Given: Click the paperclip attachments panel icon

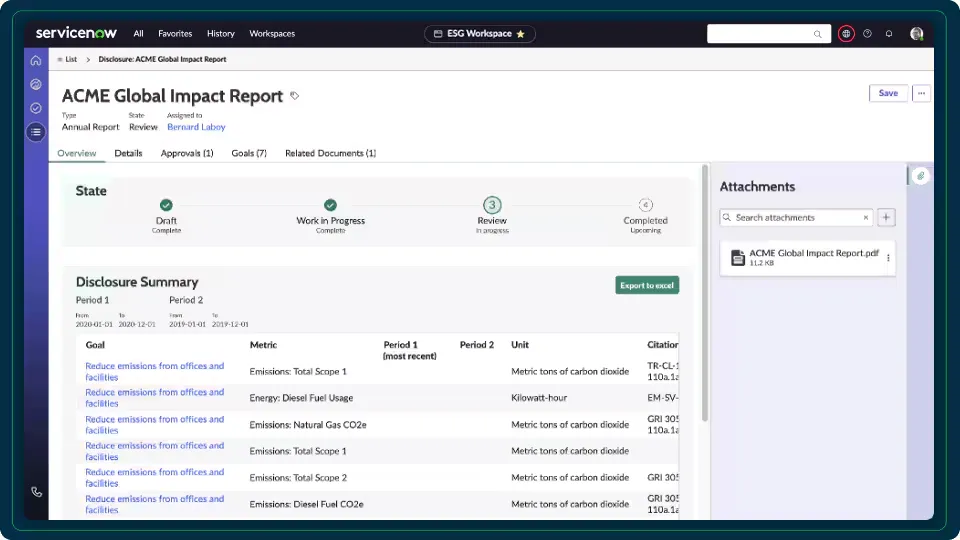Looking at the screenshot, I should coord(920,176).
